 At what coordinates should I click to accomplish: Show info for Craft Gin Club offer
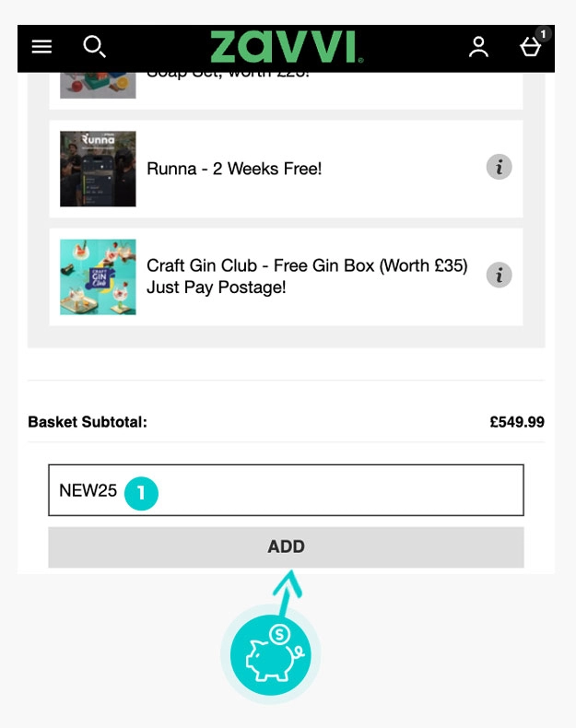[499, 275]
